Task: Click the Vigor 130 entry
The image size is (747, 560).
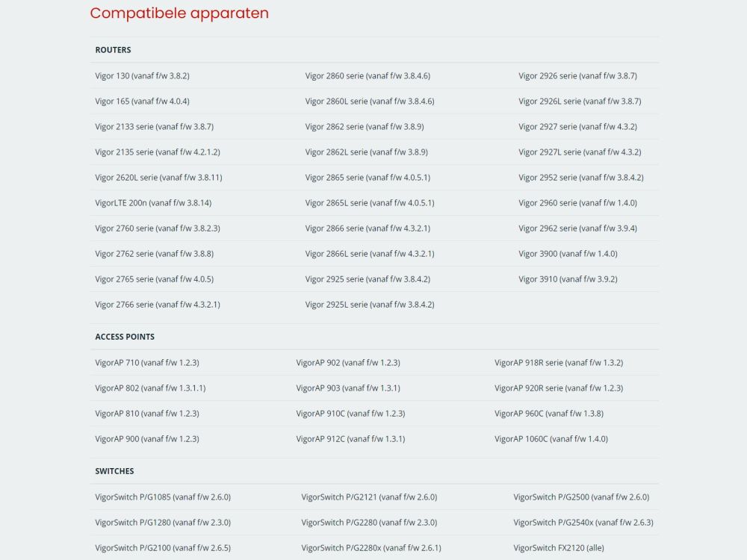Action: 142,75
